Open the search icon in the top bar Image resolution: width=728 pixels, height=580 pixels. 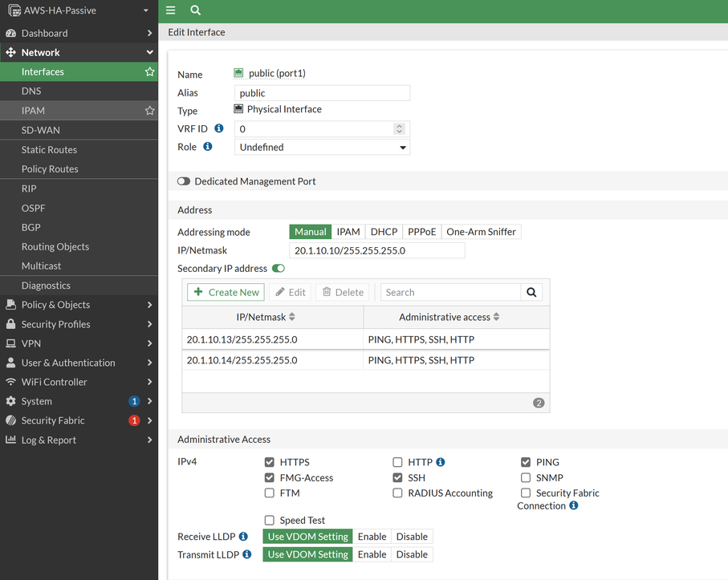195,10
